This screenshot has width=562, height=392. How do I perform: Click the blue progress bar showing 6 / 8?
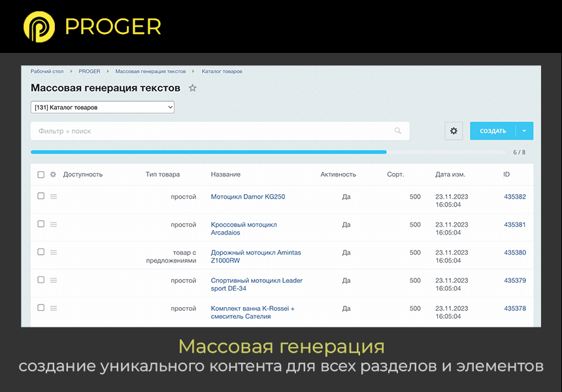(208, 151)
